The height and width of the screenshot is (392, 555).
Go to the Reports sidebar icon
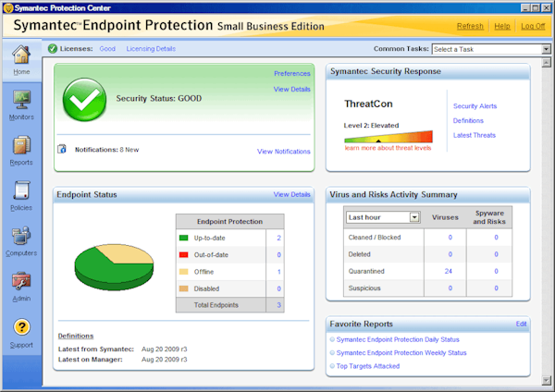point(21,145)
